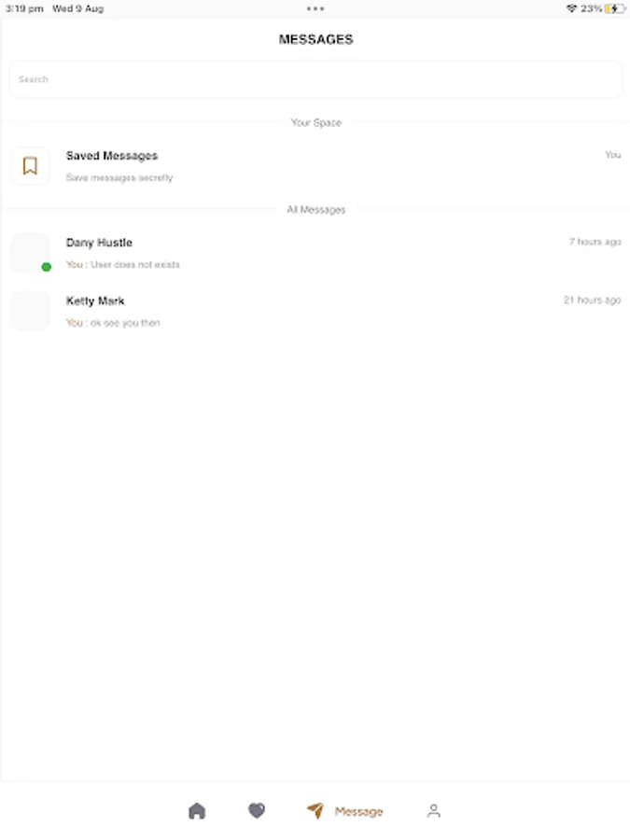Select the paper plane Message icon
Image resolution: width=630 pixels, height=840 pixels.
click(315, 810)
